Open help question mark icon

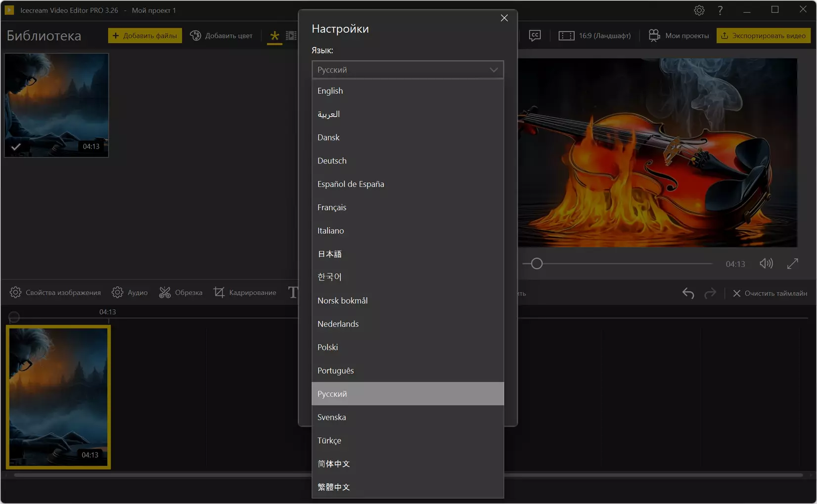tap(720, 10)
